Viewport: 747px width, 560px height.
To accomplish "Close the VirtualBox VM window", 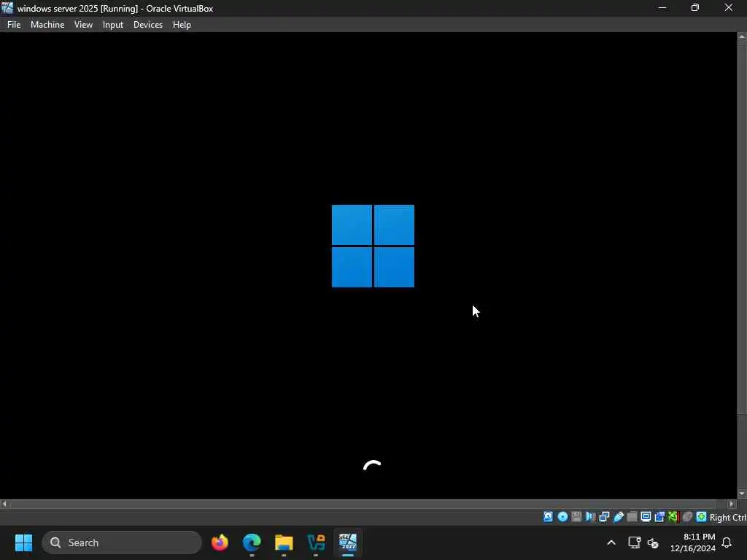I will (729, 8).
